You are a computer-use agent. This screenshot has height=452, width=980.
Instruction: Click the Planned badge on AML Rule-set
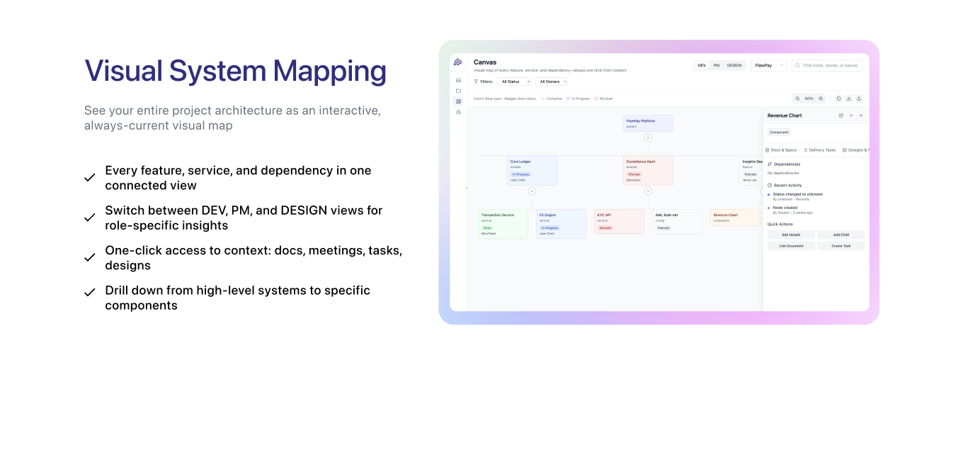[663, 227]
